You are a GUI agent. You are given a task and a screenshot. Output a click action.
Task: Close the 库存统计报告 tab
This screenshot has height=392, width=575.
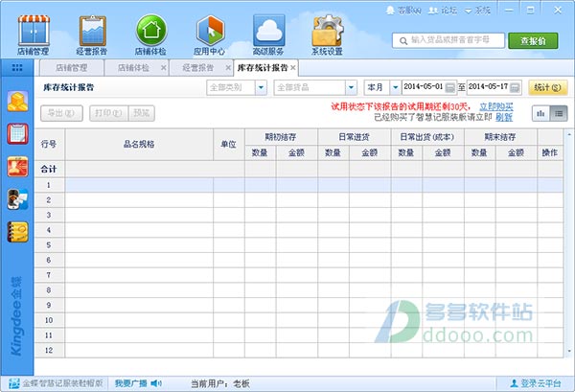pos(293,68)
